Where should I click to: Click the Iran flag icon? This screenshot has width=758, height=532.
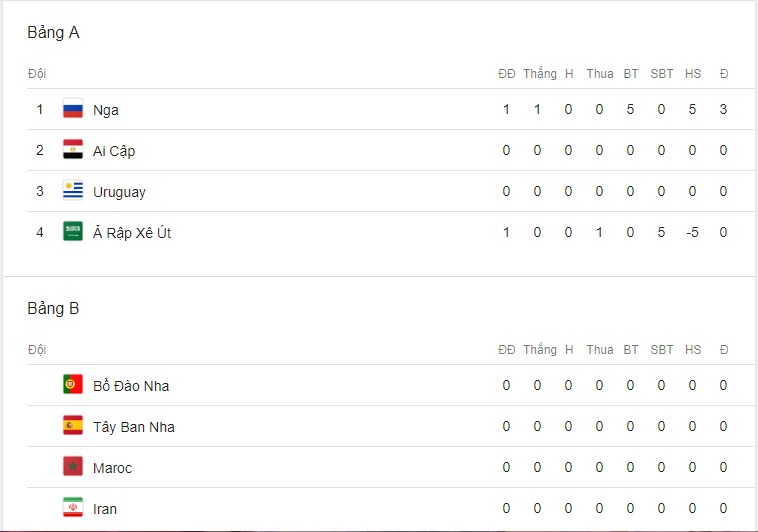[x=73, y=508]
